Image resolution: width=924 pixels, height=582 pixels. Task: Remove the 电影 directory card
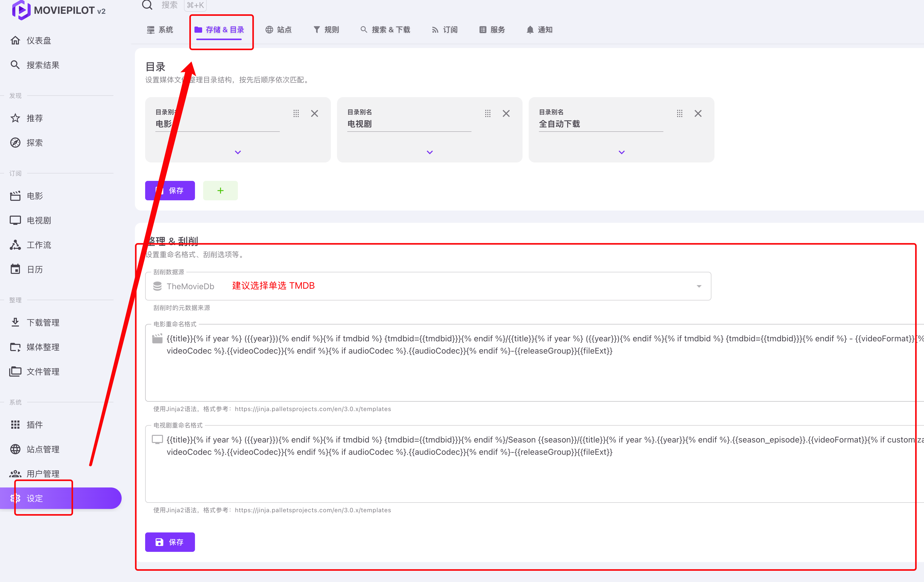pyautogui.click(x=315, y=113)
